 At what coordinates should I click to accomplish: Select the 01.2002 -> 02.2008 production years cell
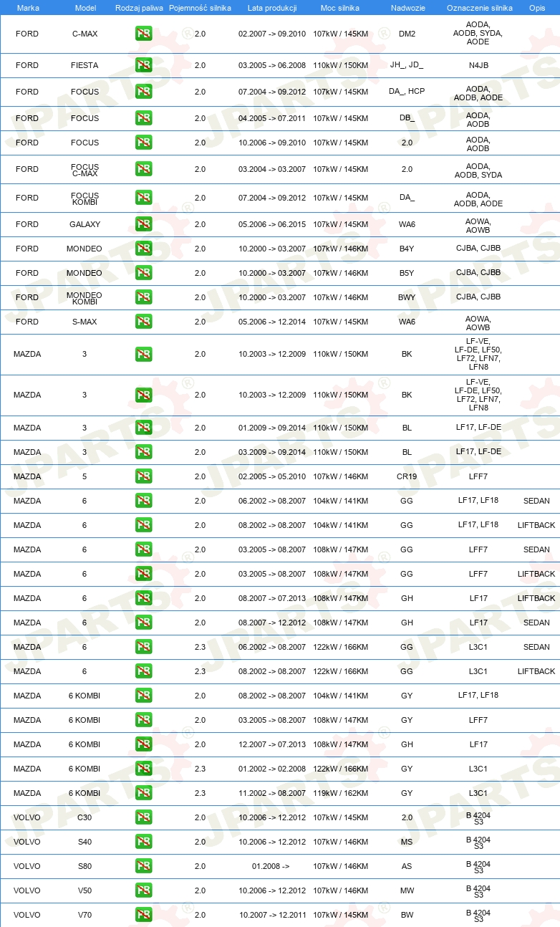(272, 769)
